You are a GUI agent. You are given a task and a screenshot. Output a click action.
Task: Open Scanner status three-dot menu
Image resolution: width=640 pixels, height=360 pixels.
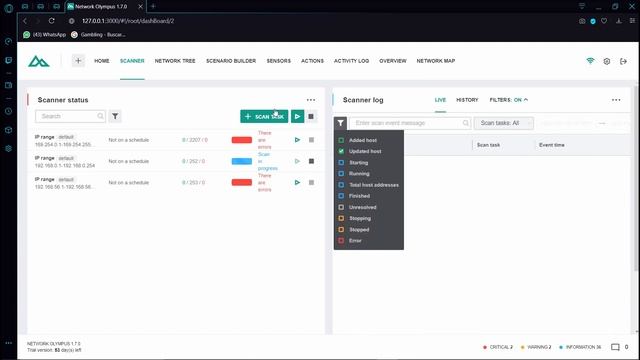point(311,100)
